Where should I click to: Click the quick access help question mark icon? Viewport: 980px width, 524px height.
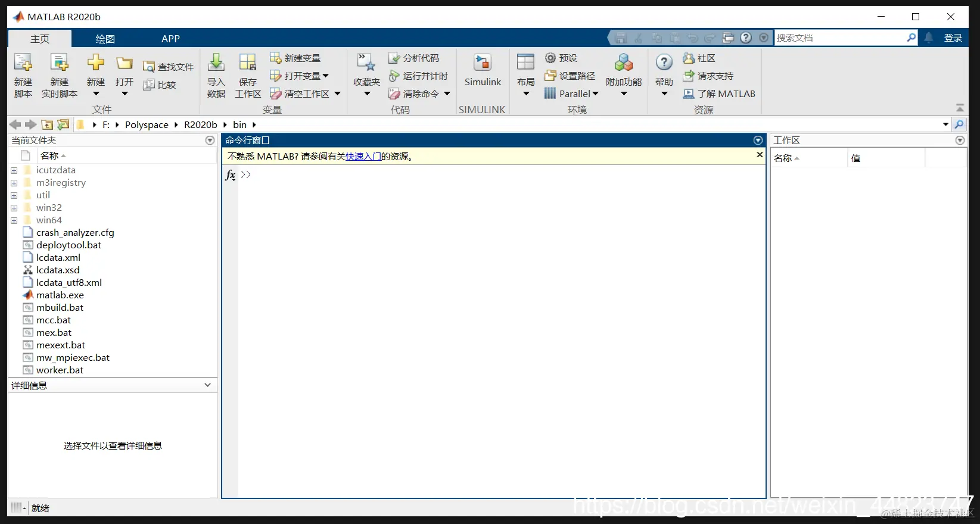pyautogui.click(x=746, y=38)
